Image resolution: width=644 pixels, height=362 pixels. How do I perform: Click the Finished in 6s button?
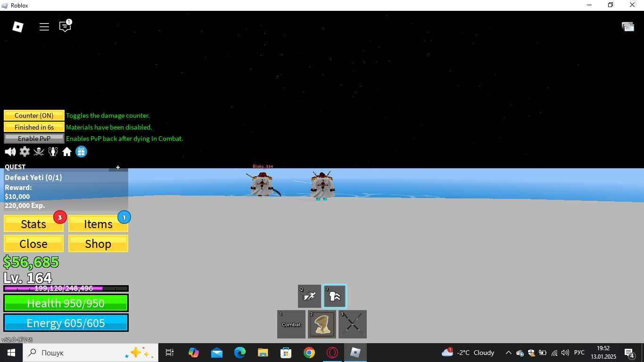coord(34,127)
